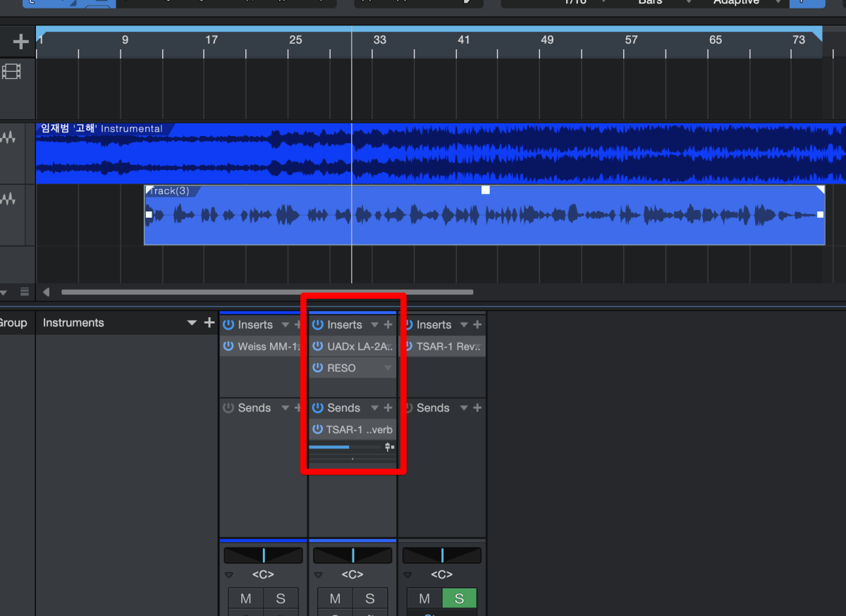The height and width of the screenshot is (616, 846).
Task: Add an insert on the TSAR-1 Rev channel
Action: (x=477, y=325)
